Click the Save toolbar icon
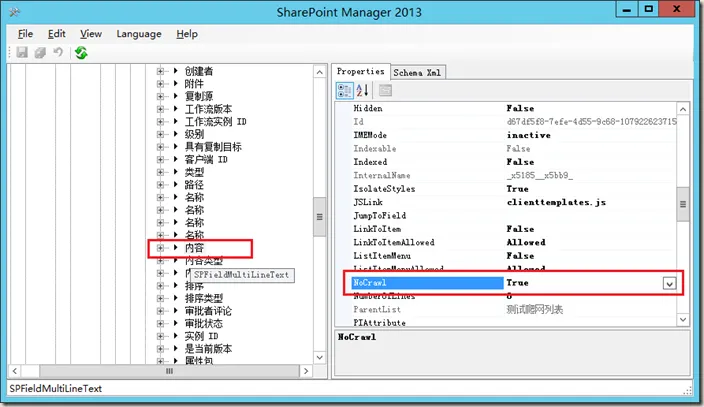Screen dimensions: 704x407 pyautogui.click(x=22, y=53)
